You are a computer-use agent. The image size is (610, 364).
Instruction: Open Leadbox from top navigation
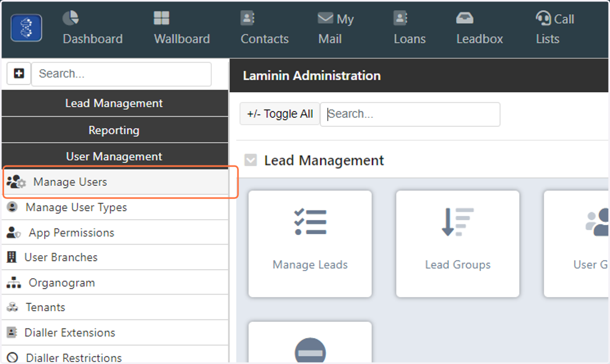(479, 29)
